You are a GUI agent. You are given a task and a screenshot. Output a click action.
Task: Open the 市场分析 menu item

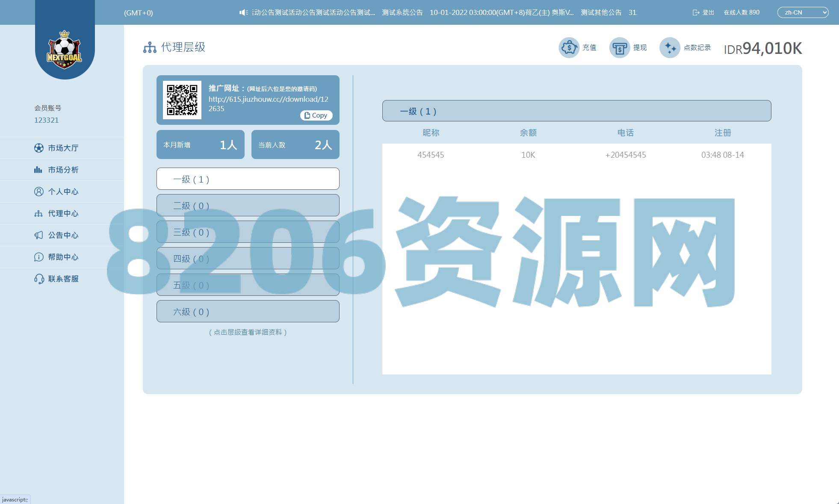point(63,170)
